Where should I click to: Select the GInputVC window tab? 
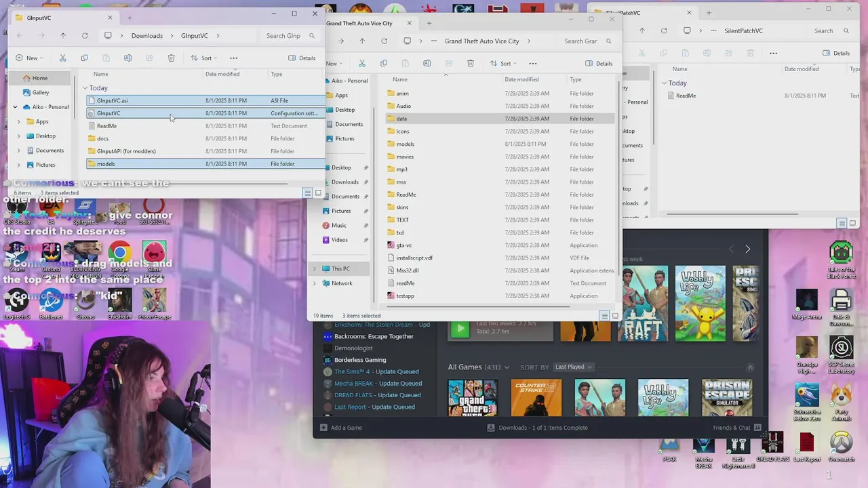click(x=64, y=18)
